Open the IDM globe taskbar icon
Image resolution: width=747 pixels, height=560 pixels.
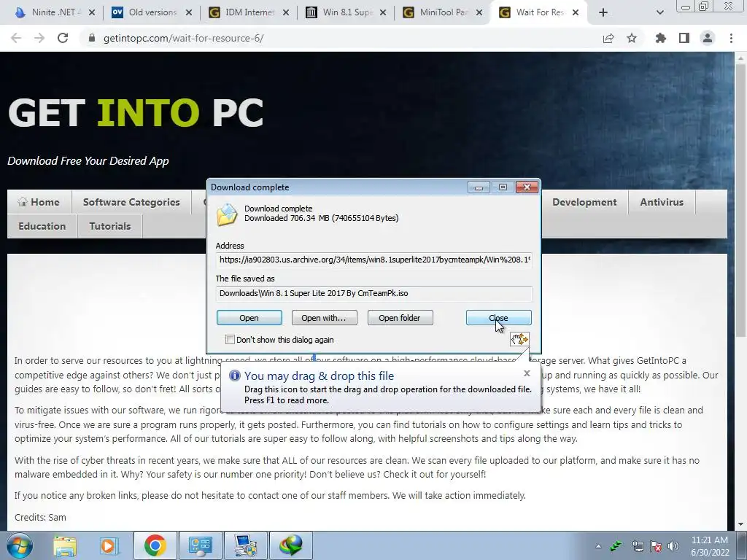[x=291, y=545]
